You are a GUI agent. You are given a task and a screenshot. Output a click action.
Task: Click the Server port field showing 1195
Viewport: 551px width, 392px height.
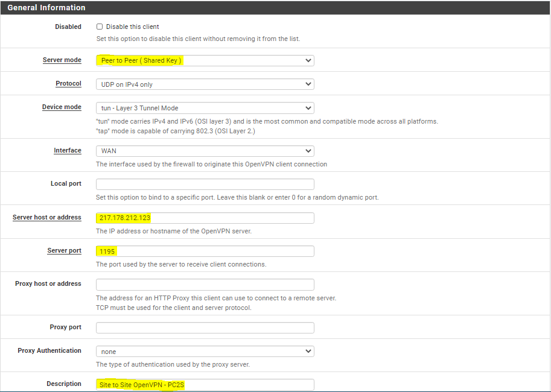[205, 251]
